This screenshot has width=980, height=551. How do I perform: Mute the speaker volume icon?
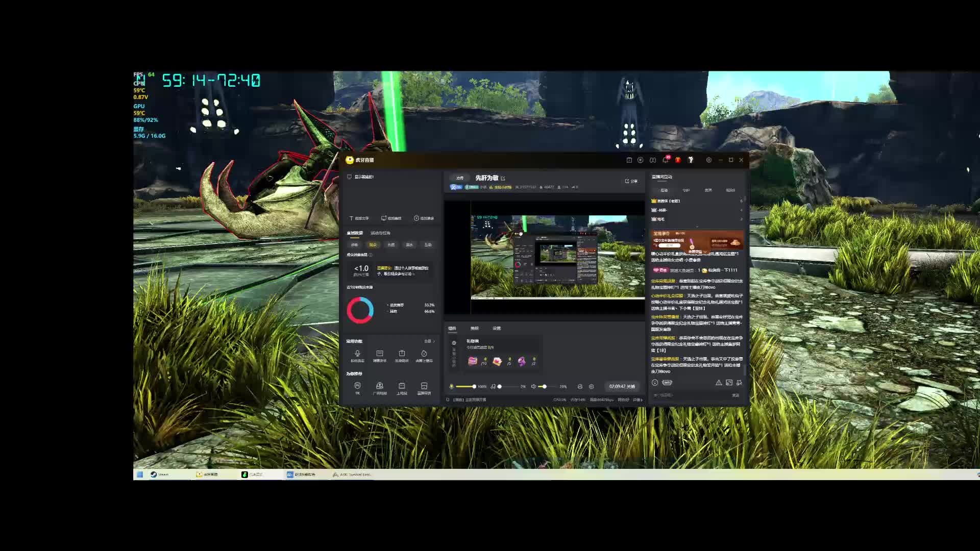[533, 387]
